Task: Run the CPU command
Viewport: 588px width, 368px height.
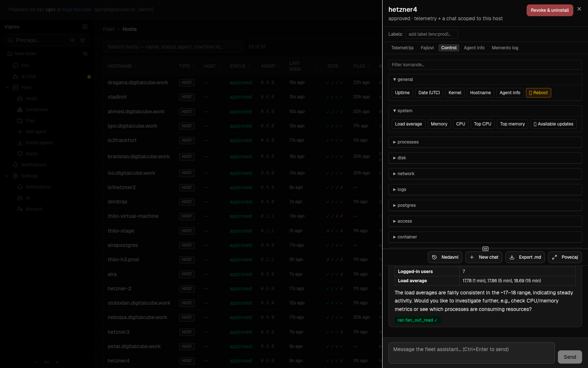Action: [x=460, y=124]
